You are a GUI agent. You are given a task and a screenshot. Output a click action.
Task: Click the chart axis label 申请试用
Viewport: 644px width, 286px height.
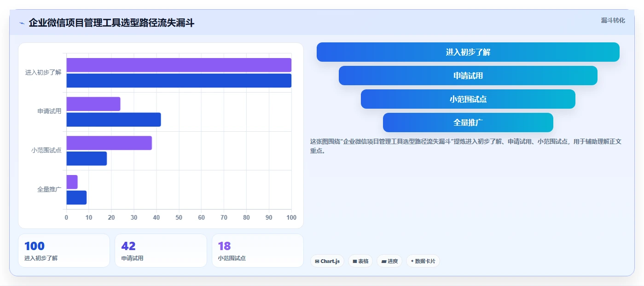49,111
